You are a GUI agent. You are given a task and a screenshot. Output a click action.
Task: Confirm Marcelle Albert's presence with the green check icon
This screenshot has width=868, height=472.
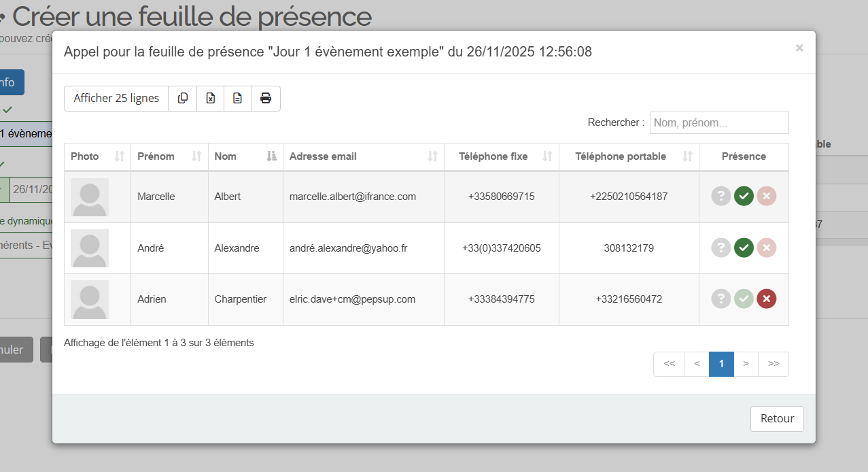(x=743, y=196)
